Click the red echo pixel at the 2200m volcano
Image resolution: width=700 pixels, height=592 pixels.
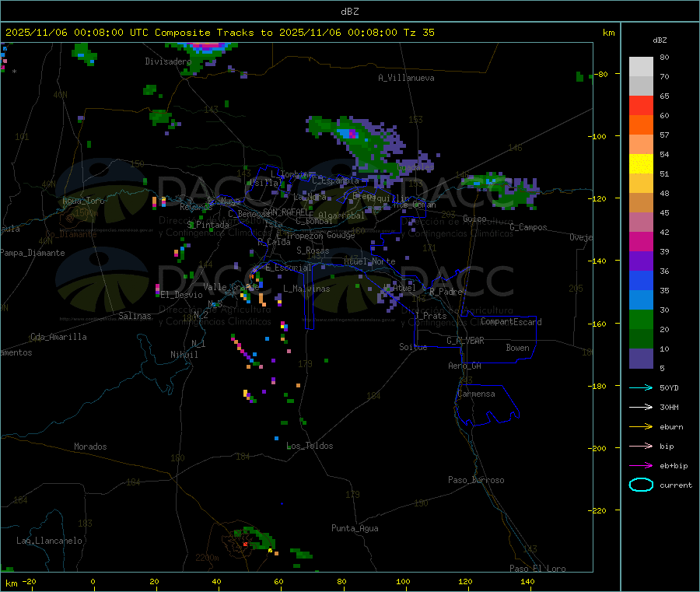[x=245, y=545]
